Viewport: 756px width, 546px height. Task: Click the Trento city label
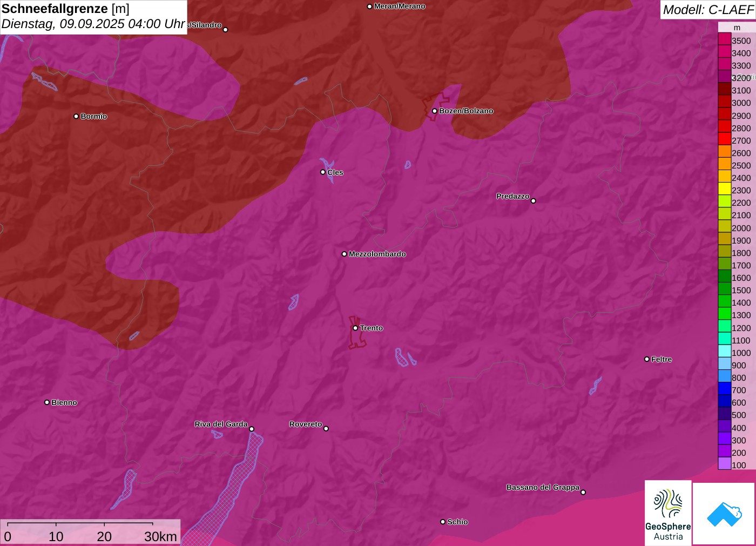coord(372,328)
